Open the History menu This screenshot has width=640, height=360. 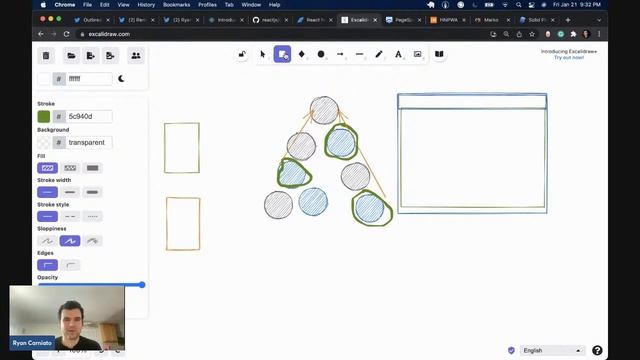tap(146, 5)
